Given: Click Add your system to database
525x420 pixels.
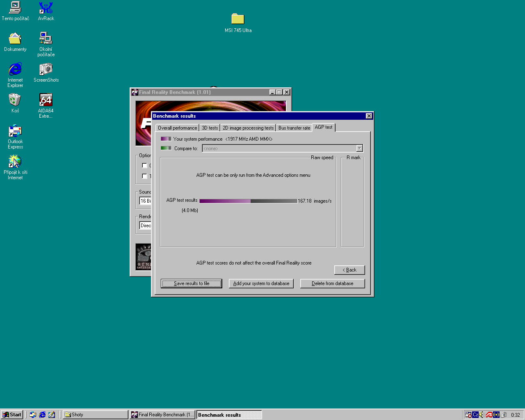Looking at the screenshot, I should tap(261, 283).
